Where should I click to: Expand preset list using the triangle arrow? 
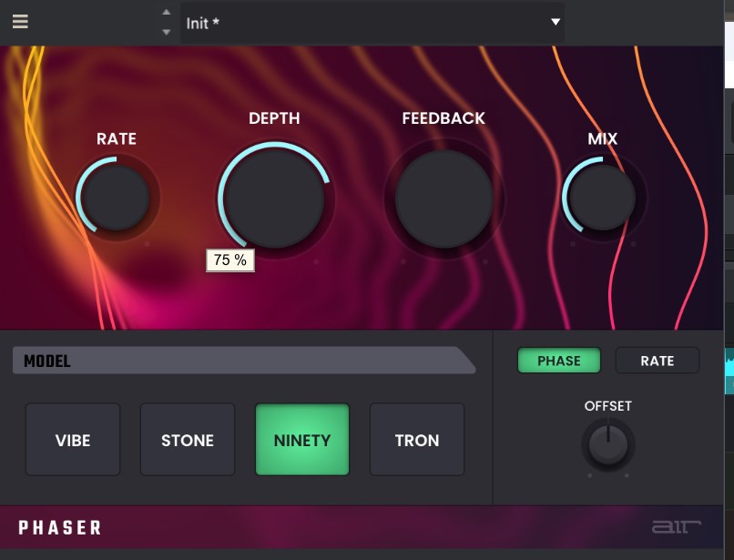(x=556, y=22)
